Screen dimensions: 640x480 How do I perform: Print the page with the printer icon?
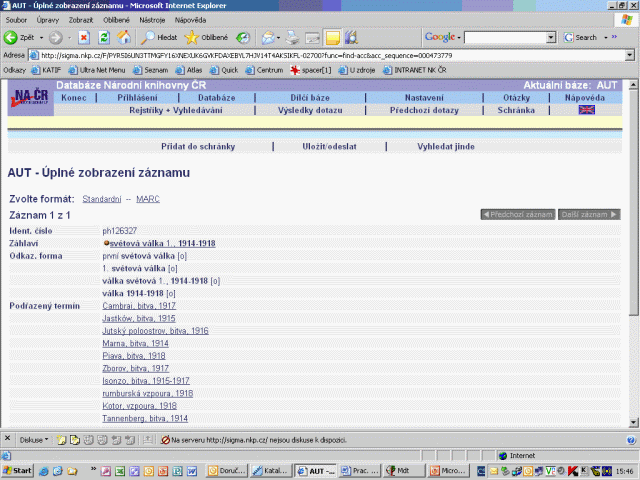pos(292,38)
